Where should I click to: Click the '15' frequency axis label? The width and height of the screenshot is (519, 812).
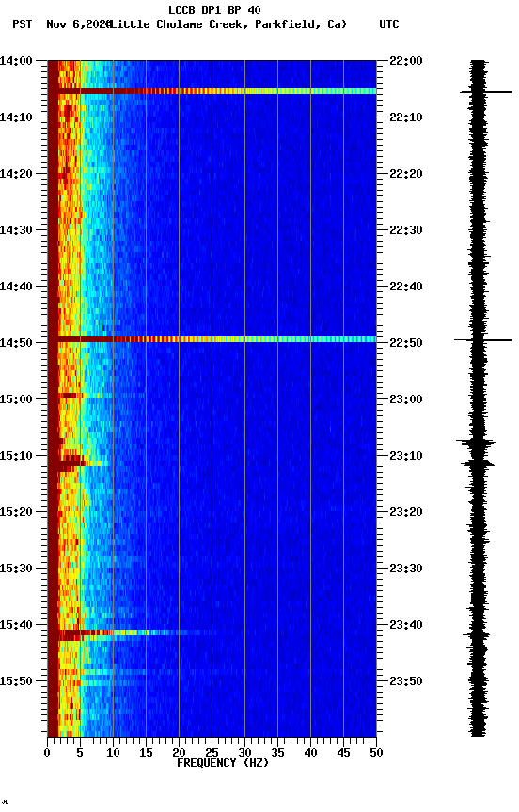[146, 753]
